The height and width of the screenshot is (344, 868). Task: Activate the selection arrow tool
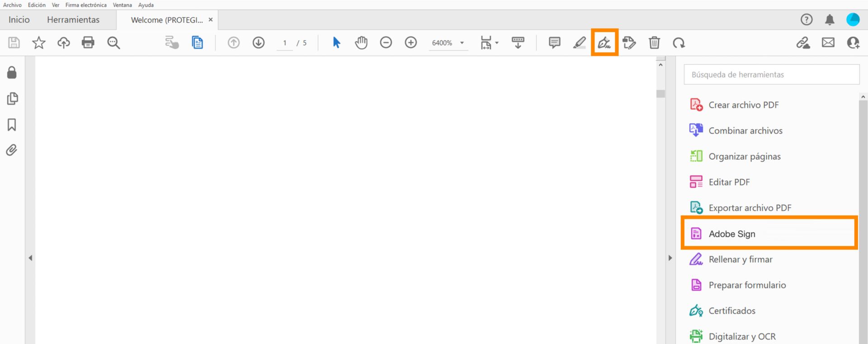pyautogui.click(x=336, y=43)
